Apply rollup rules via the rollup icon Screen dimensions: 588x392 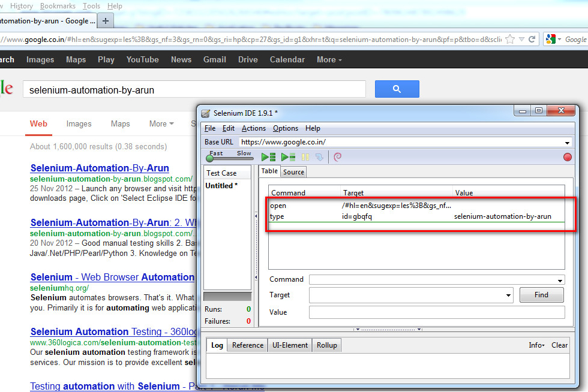coord(337,156)
